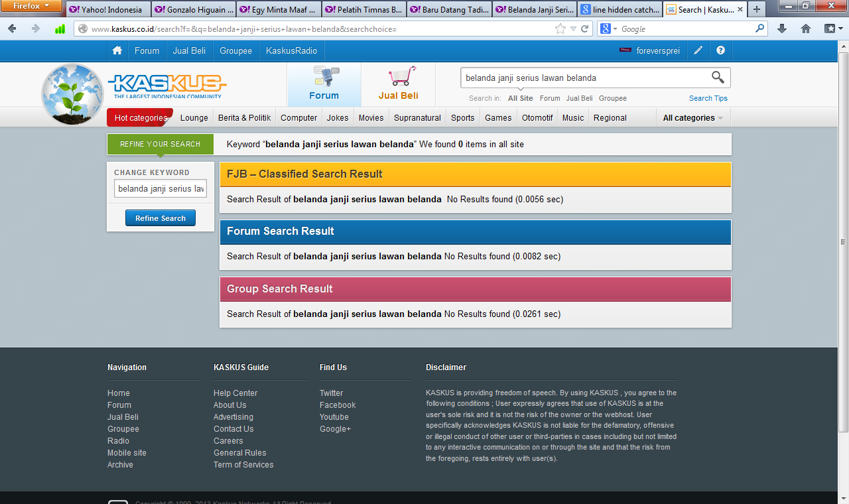Click the Kaskus home icon in blue bar

[117, 50]
